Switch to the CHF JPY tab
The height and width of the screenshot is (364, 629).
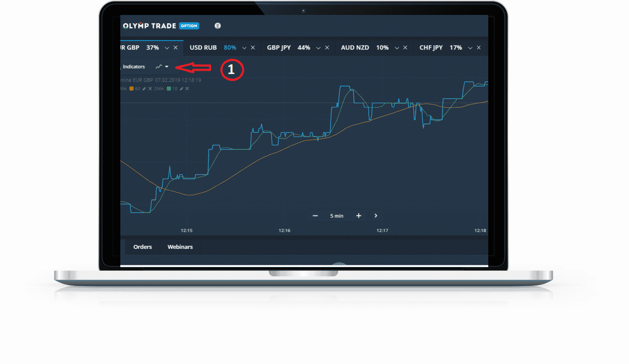coord(431,48)
